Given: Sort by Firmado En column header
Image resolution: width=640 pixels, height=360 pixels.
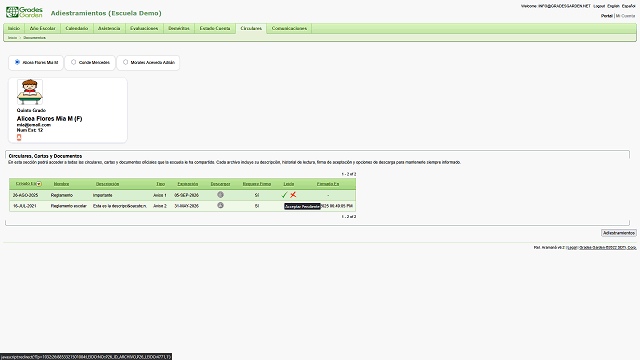Looking at the screenshot, I should (328, 184).
